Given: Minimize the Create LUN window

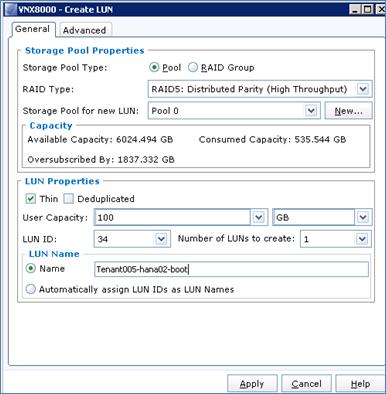Looking at the screenshot, I should (x=355, y=9).
